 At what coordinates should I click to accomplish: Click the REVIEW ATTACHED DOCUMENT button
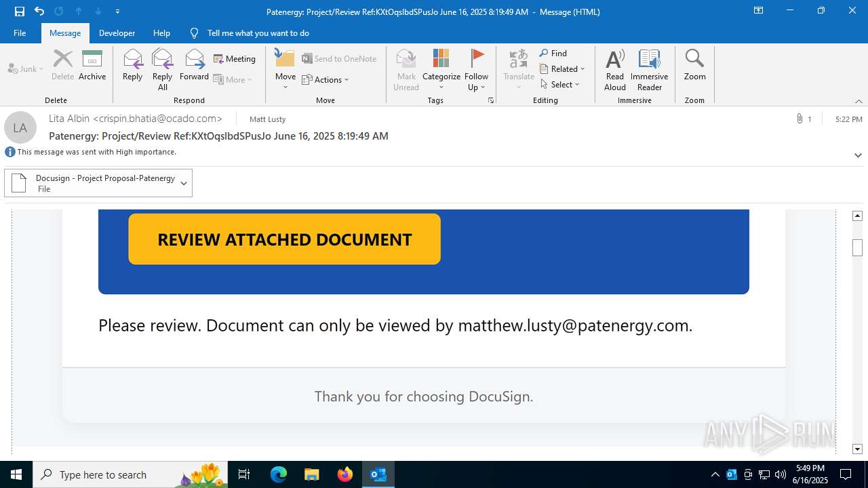click(x=285, y=239)
